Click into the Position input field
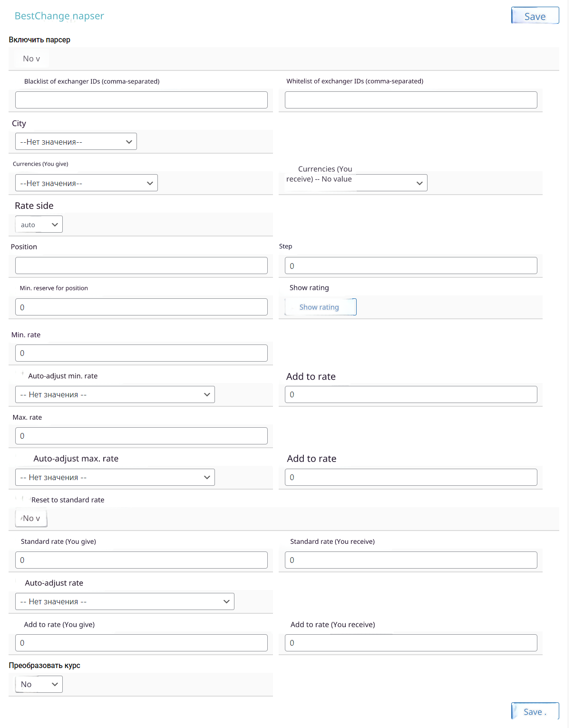 point(141,266)
